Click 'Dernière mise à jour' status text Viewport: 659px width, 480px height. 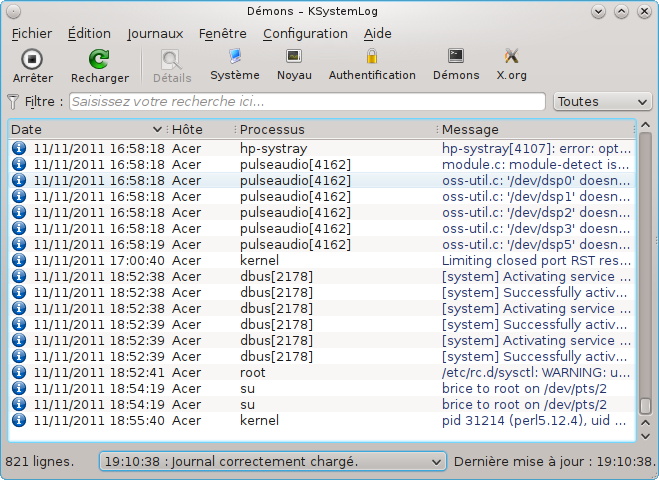coord(554,462)
